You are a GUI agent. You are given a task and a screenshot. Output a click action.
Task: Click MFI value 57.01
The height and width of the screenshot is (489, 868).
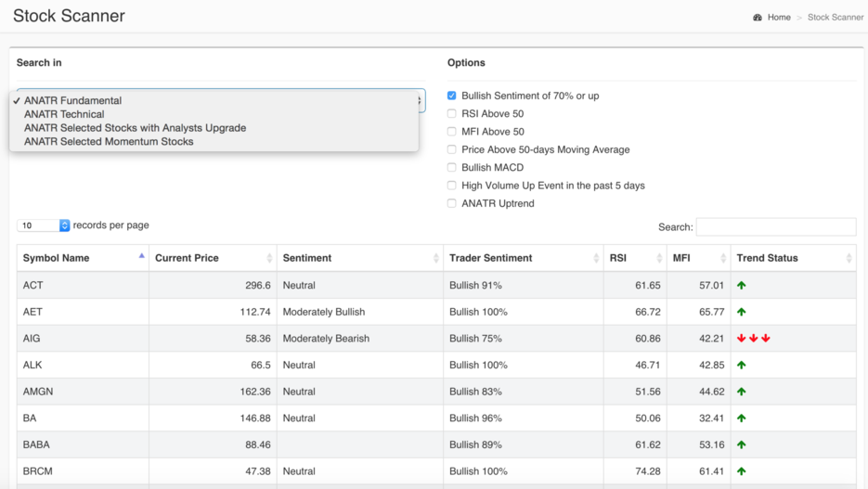711,286
